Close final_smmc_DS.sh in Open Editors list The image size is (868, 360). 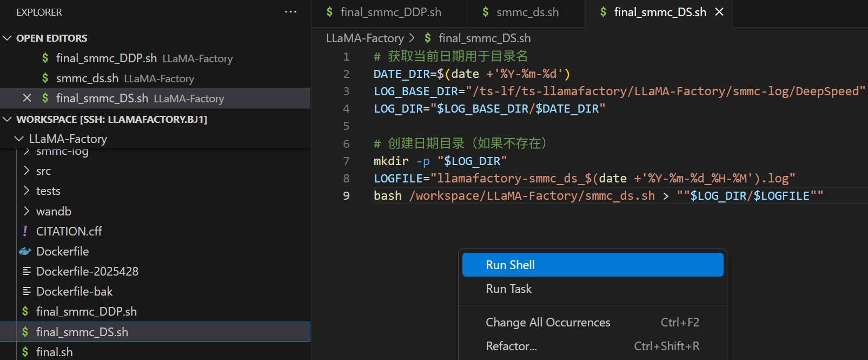27,98
